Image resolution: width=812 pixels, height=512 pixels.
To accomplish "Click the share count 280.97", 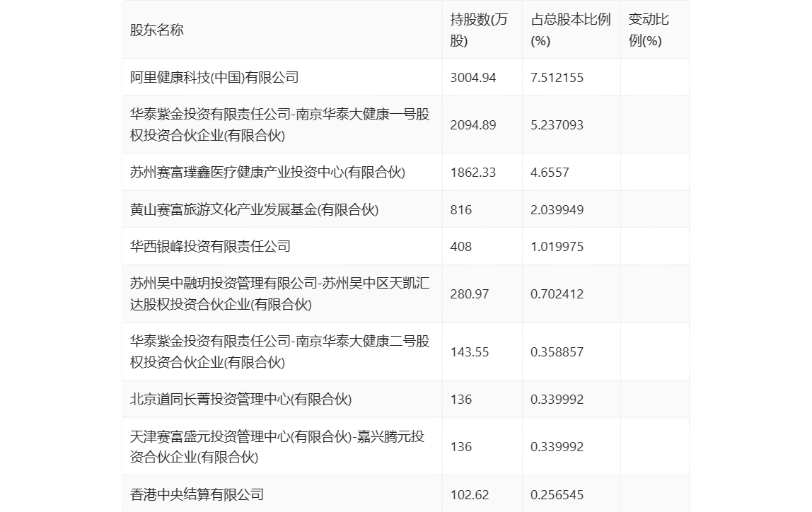I will click(469, 294).
